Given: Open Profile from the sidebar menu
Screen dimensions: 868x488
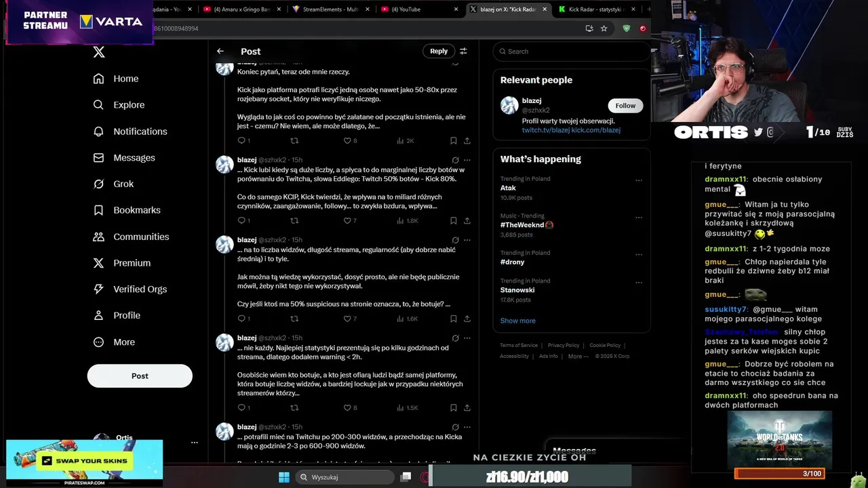Looking at the screenshot, I should point(117,316).
